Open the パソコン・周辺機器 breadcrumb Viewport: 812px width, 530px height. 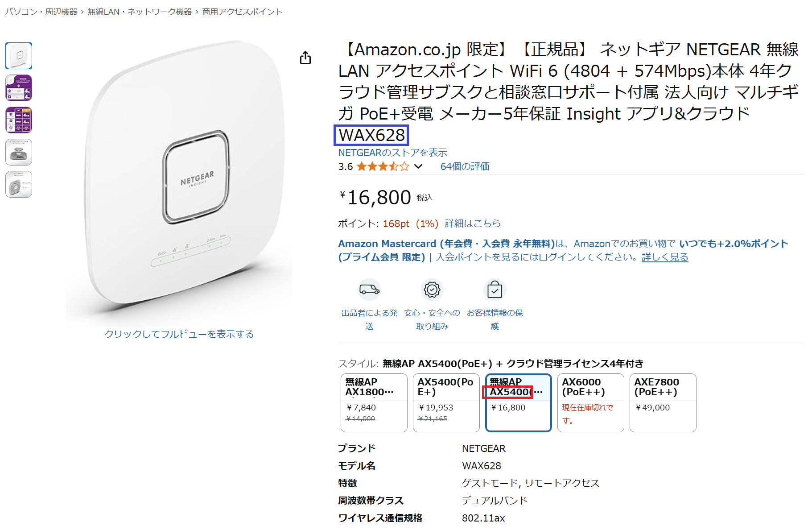(x=41, y=12)
